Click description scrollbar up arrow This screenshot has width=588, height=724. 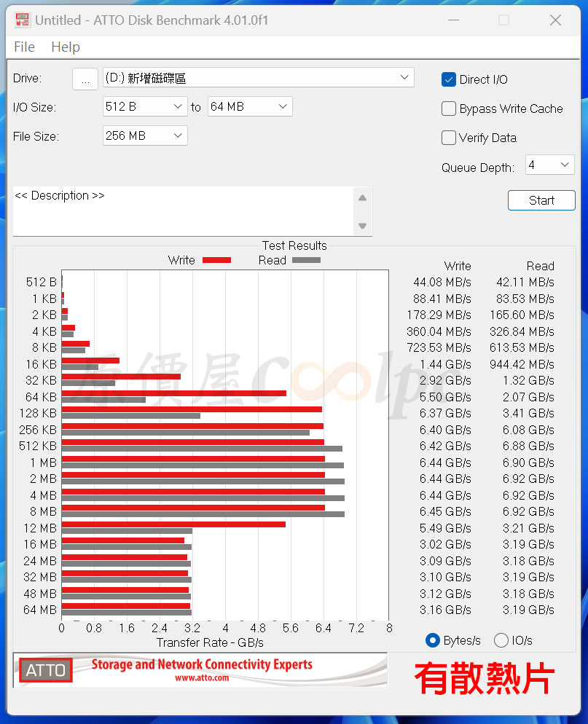coord(363,197)
